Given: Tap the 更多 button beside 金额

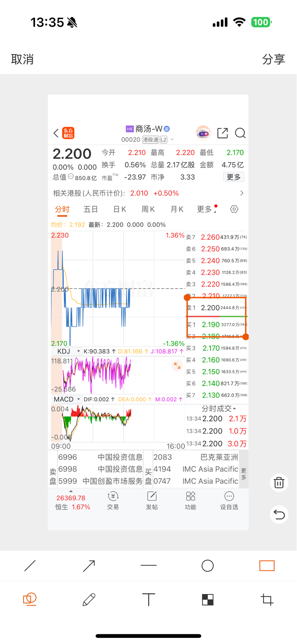Looking at the screenshot, I should pyautogui.click(x=234, y=177).
